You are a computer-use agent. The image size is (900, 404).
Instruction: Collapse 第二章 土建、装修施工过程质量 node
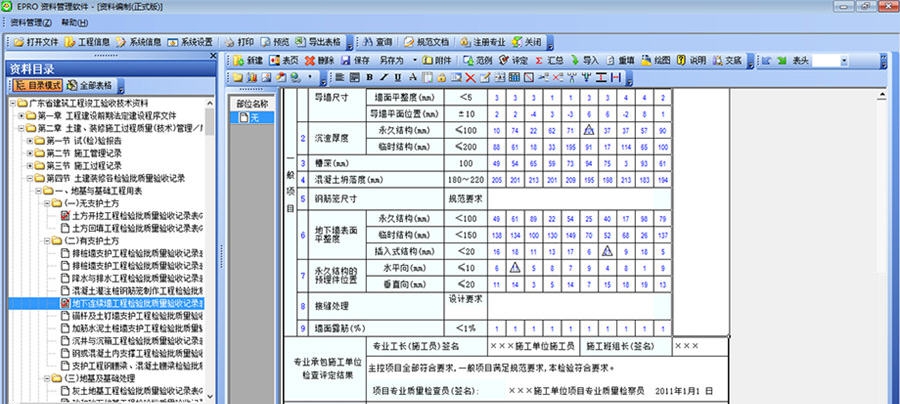(x=21, y=128)
